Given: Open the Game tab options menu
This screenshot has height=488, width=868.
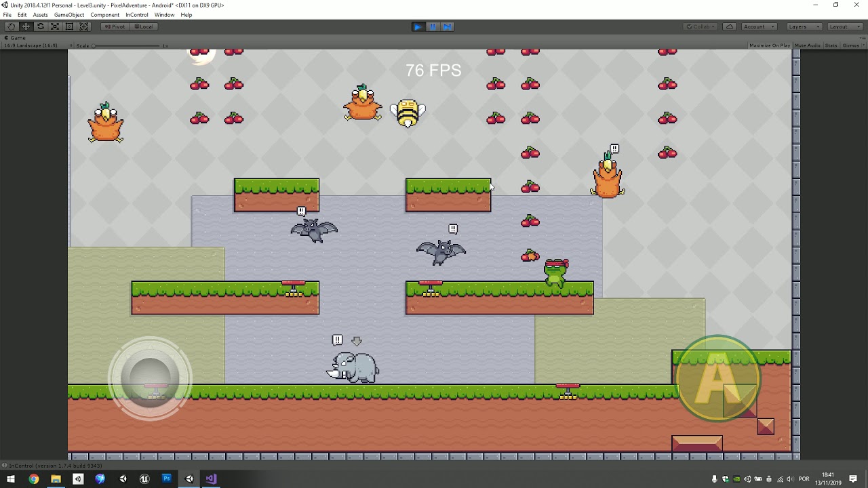Looking at the screenshot, I should click(x=862, y=38).
